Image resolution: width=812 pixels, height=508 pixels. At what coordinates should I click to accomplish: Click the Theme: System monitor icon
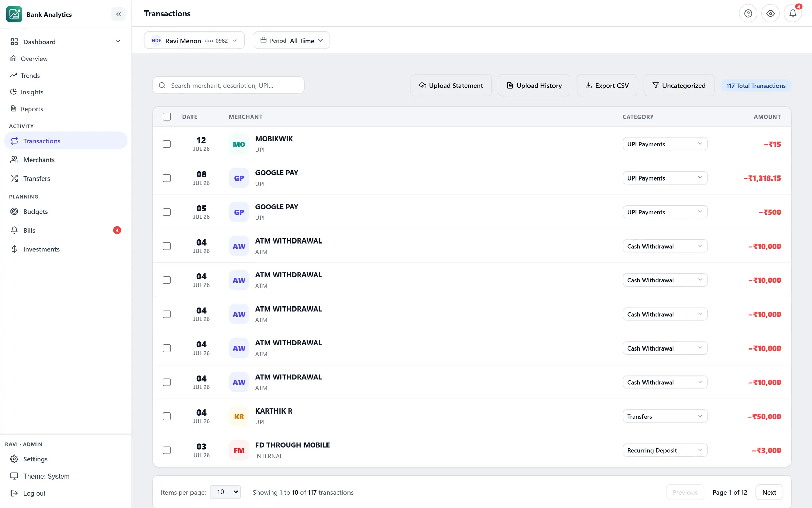point(14,476)
